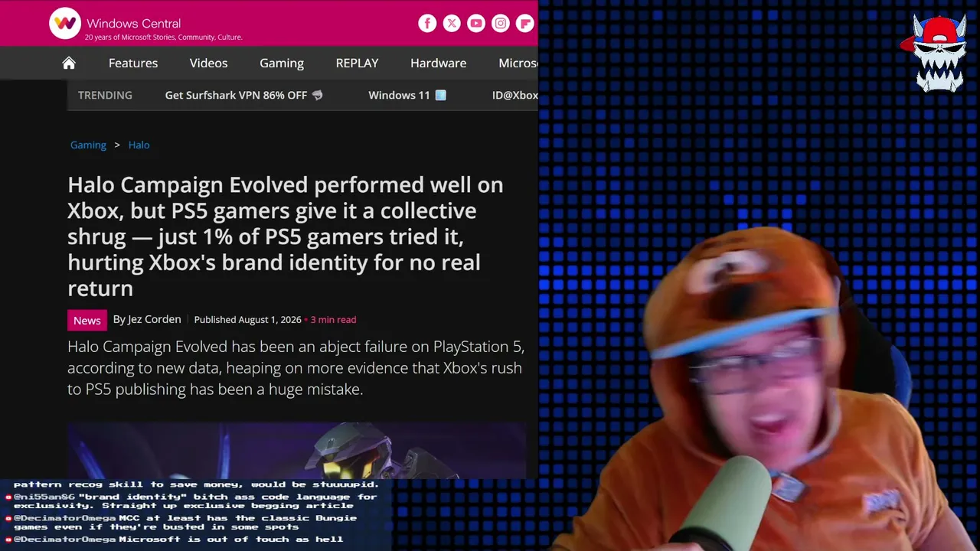Visit the Windows Central YouTube channel
The height and width of the screenshot is (551, 980).
coord(476,23)
